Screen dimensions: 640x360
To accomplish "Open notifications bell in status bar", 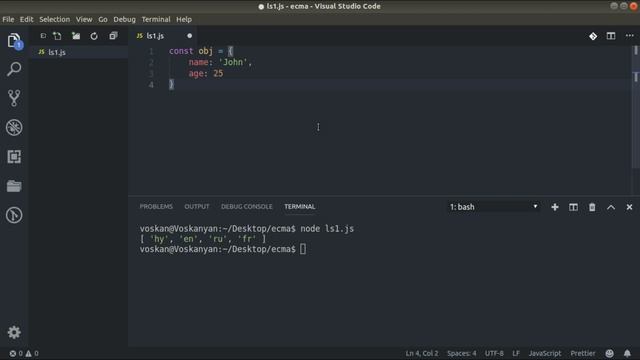I will 627,353.
